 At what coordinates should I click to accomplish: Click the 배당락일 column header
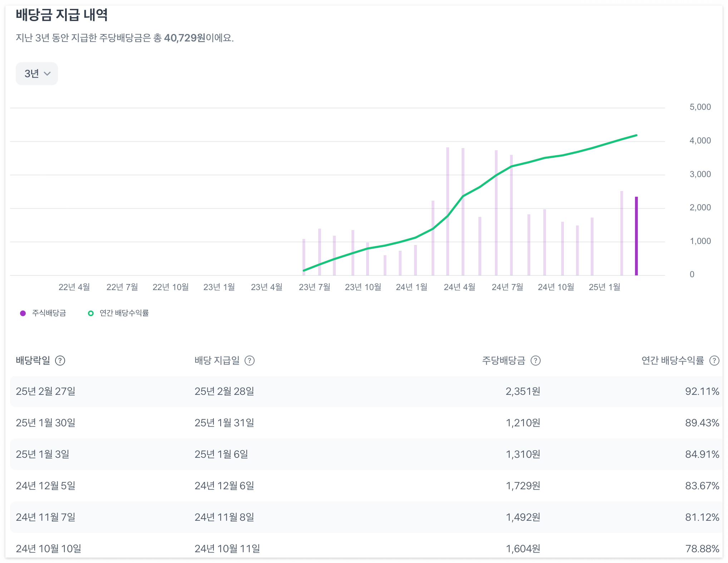(33, 361)
